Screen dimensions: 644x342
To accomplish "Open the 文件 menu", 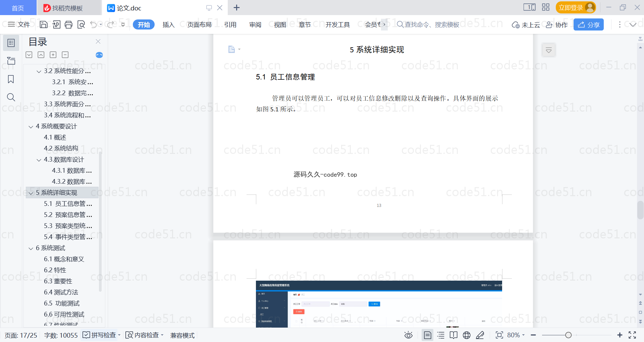I will click(19, 24).
